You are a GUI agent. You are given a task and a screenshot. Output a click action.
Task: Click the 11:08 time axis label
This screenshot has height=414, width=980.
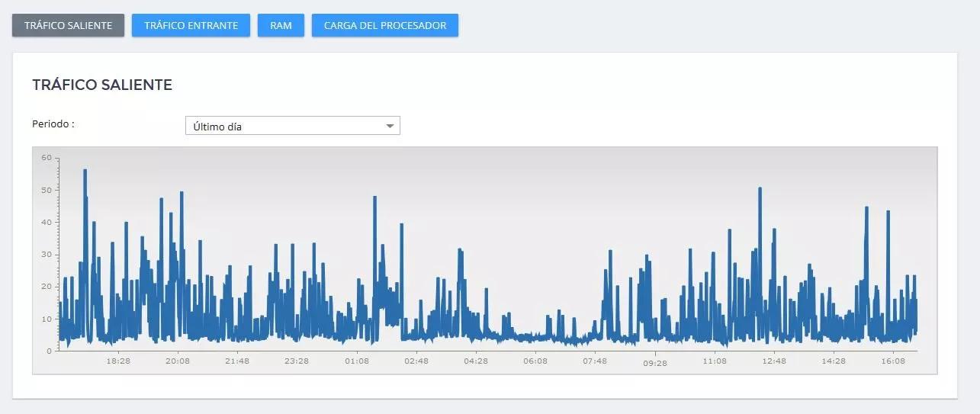tap(715, 361)
